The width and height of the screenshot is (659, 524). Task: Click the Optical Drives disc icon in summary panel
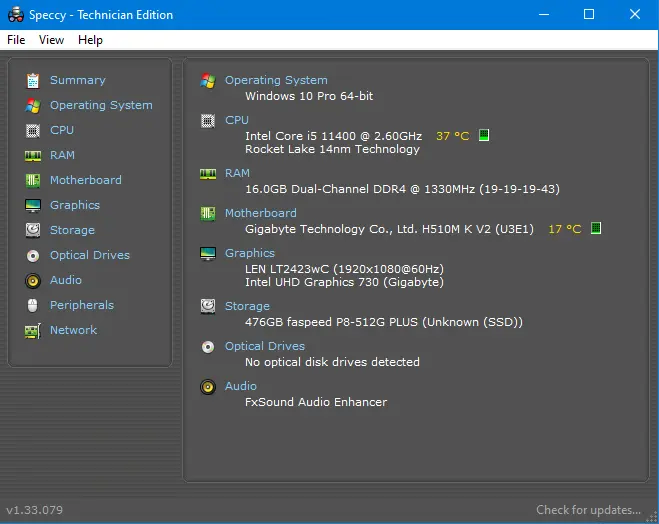[208, 347]
